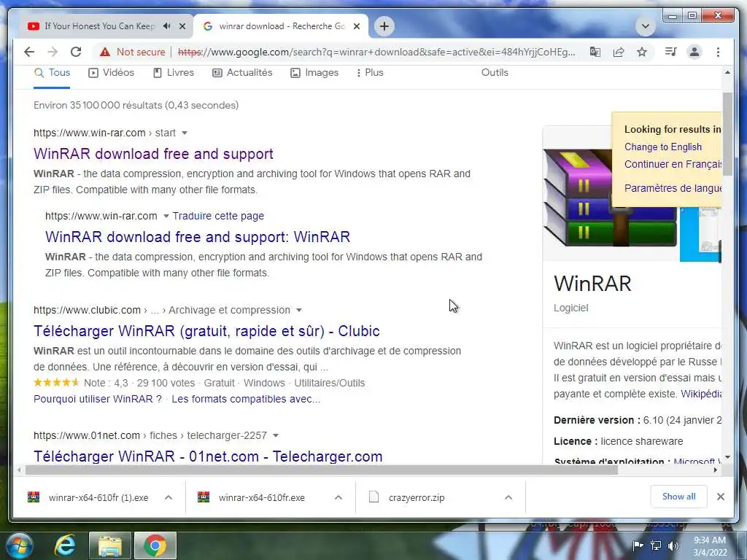Open the media controls icon in toolbar

[671, 52]
